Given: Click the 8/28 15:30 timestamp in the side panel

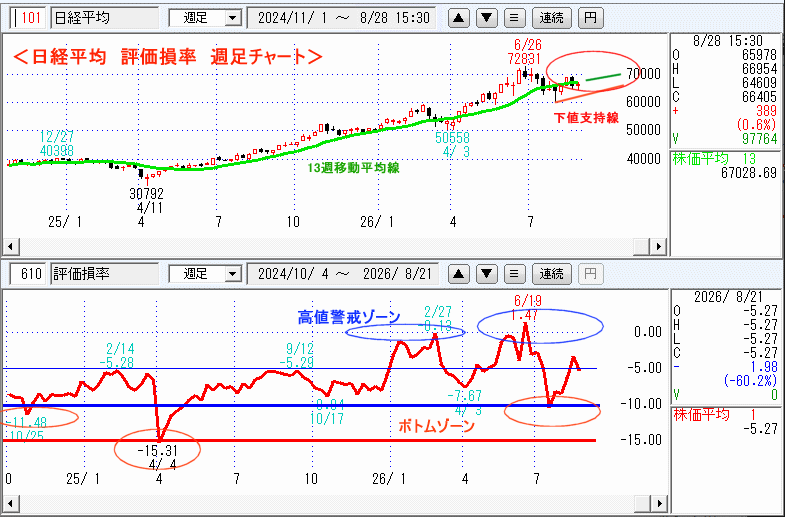Looking at the screenshot, I should 727,41.
